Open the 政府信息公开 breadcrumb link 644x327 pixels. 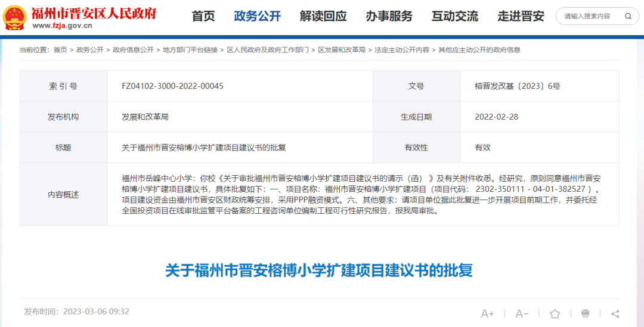click(x=133, y=50)
